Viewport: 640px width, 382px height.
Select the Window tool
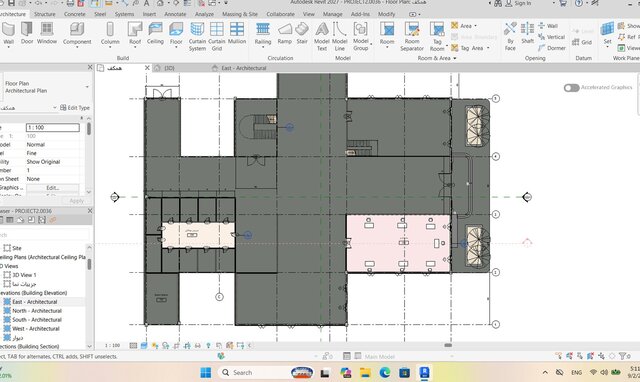[x=47, y=33]
